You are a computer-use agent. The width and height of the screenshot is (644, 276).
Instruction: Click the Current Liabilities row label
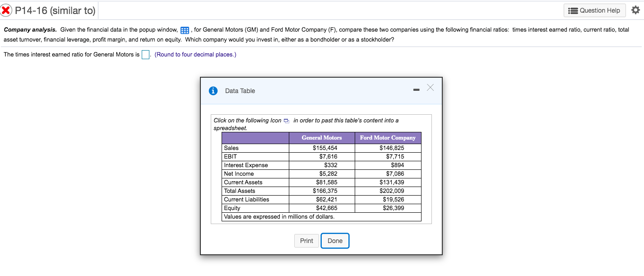pyautogui.click(x=246, y=200)
